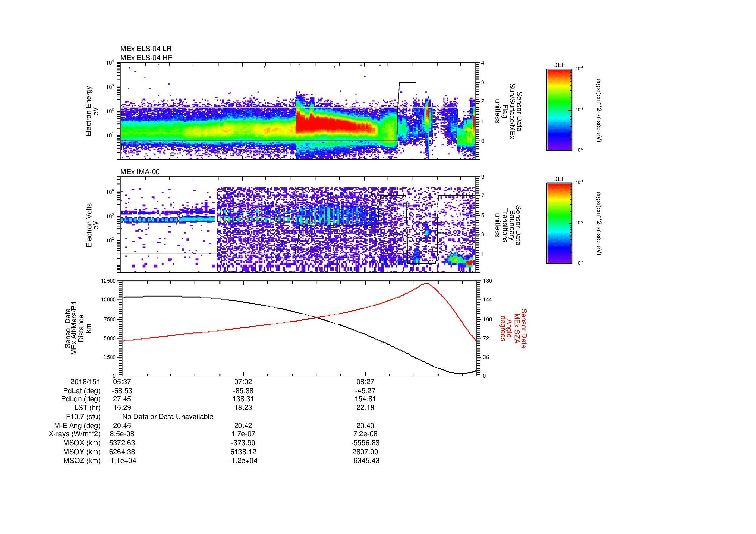Click the 'PdLon (deg)' row label
This screenshot has height=534, width=756.
point(81,399)
